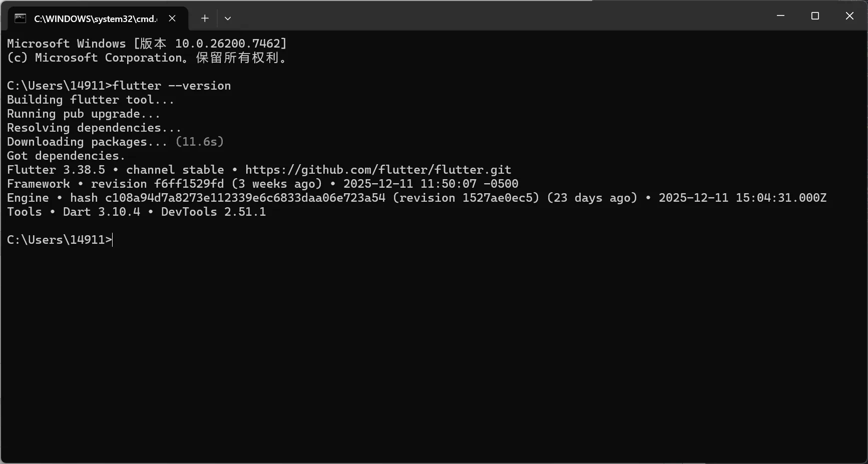Click the cmd icon on the tab

click(20, 19)
